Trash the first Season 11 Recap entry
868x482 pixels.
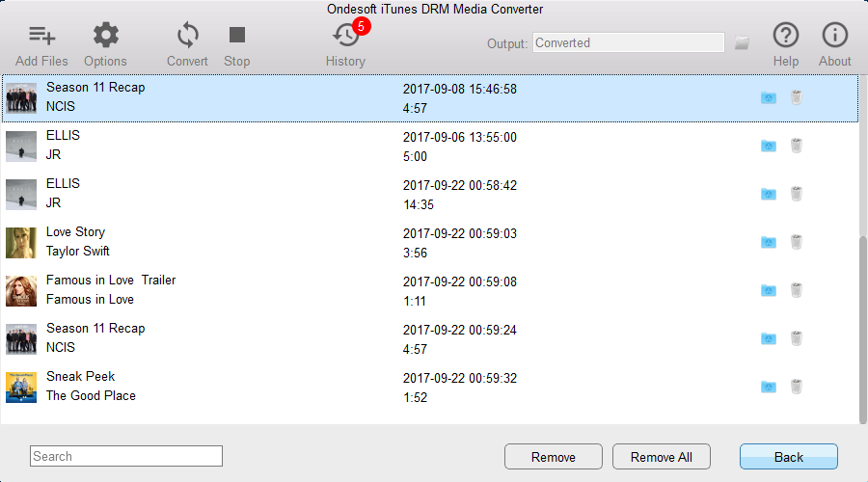pos(797,97)
